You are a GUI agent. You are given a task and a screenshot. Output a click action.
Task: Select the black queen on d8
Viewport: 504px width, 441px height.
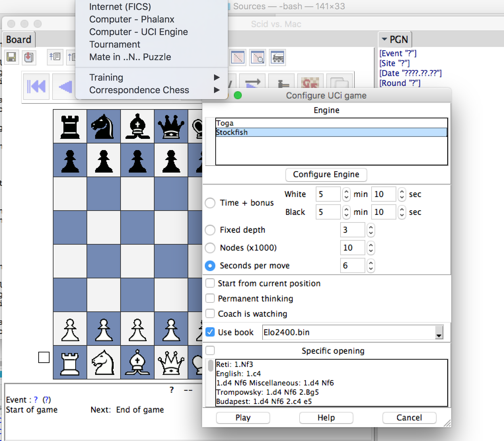(x=171, y=127)
